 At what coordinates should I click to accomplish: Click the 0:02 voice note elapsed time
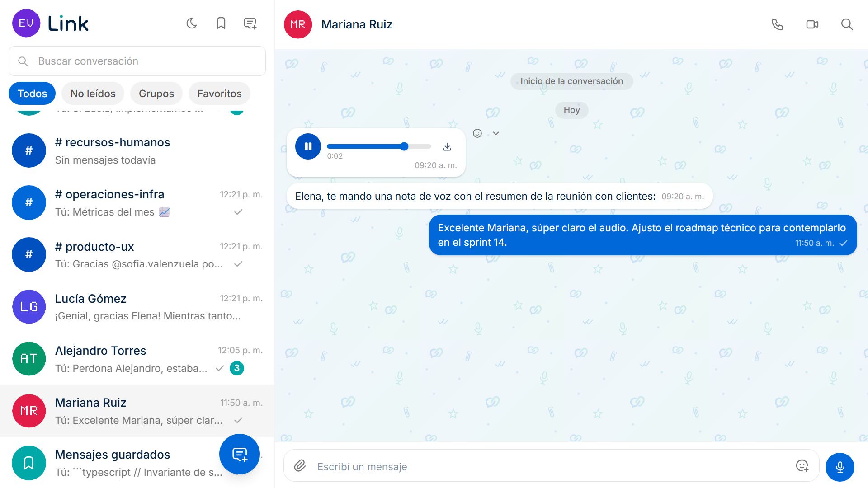(x=335, y=156)
